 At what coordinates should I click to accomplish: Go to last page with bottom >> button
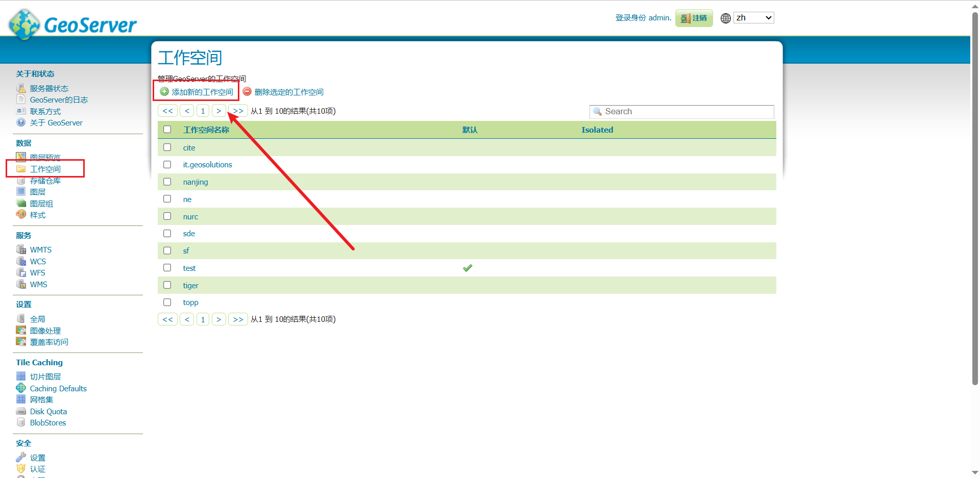coord(238,319)
